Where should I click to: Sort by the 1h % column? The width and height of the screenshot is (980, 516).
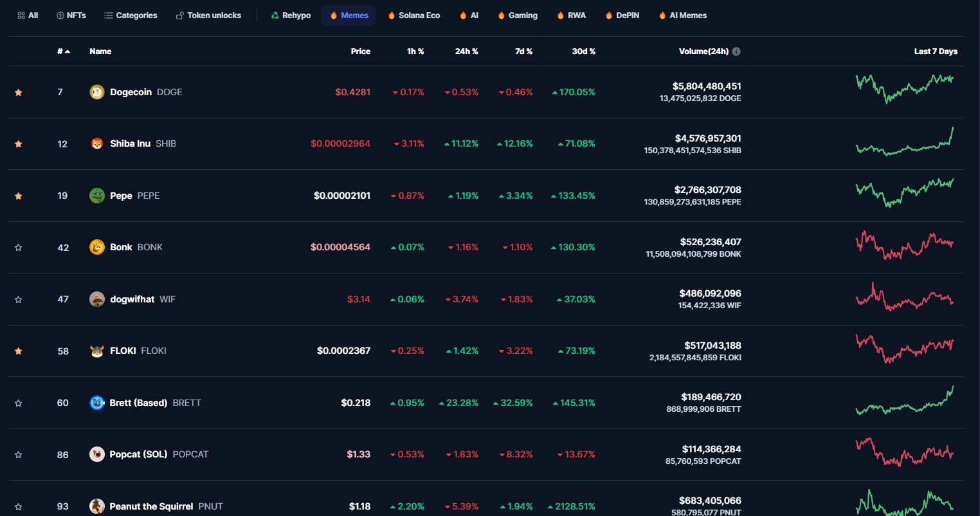coord(415,51)
